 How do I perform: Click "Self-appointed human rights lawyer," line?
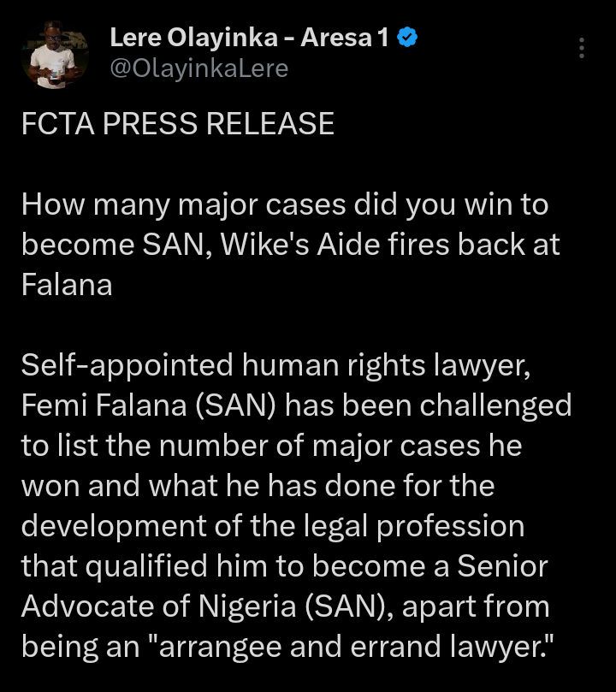(275, 365)
